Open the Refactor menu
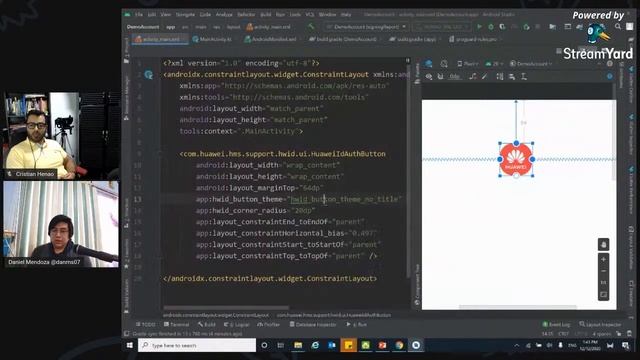Image resolution: width=640 pixels, height=360 pixels. [246, 14]
